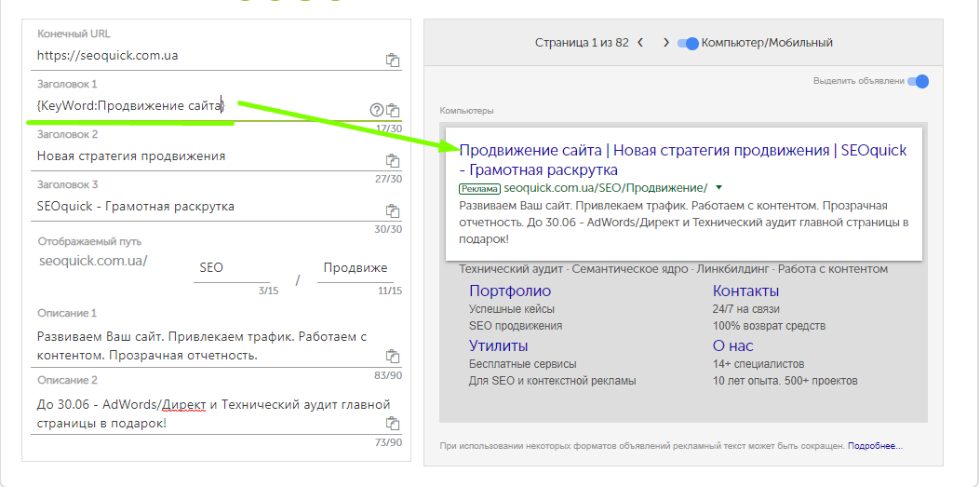Click the 'Успешные кейсы' text
Viewport: 980px width, 487px height.
[x=511, y=309]
